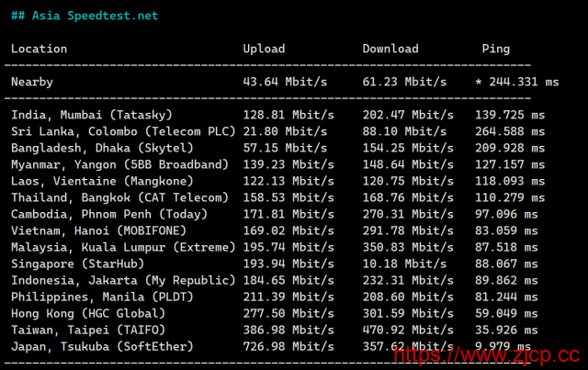
Task: Click the 'Location' column header
Action: click(x=39, y=49)
